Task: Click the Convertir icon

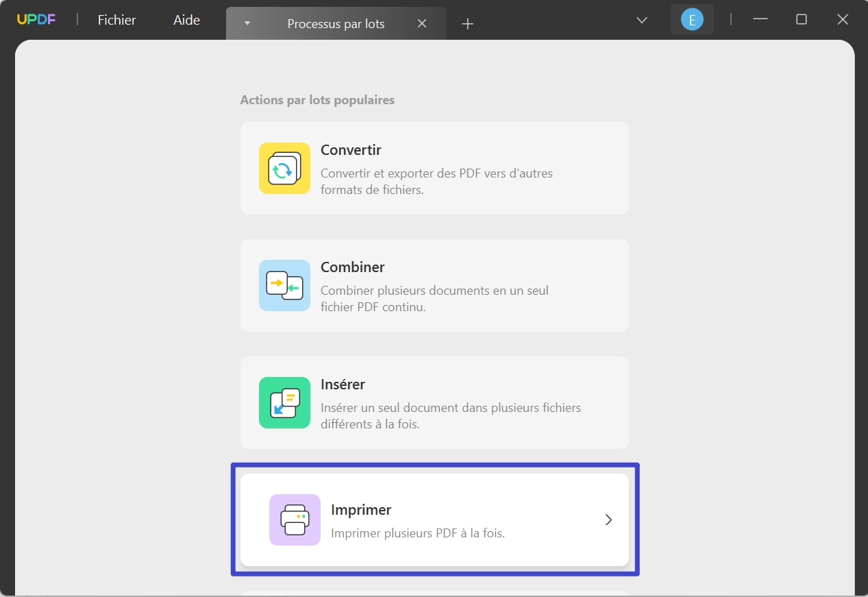Action: (x=284, y=168)
